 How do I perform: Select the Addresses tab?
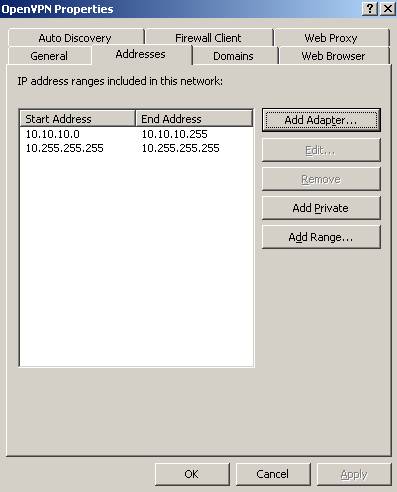coord(141,54)
